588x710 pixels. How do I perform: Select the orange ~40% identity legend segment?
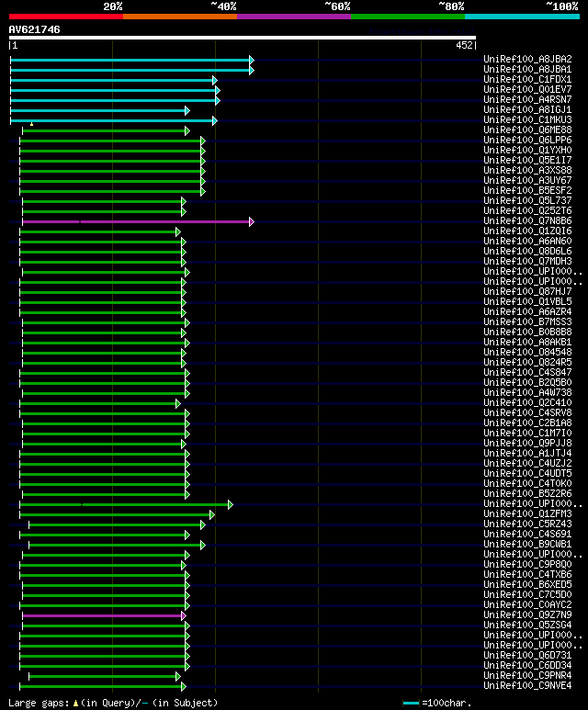(x=180, y=17)
